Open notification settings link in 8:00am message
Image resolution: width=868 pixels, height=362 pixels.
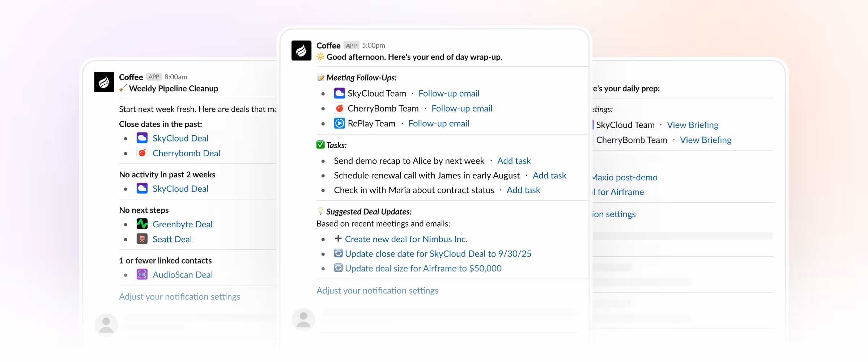(180, 296)
